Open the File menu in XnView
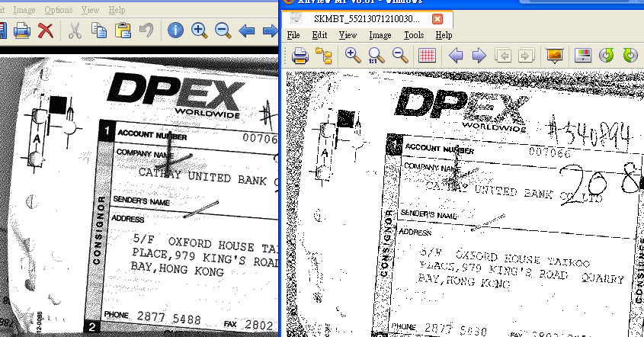This screenshot has width=644, height=337. 293,35
